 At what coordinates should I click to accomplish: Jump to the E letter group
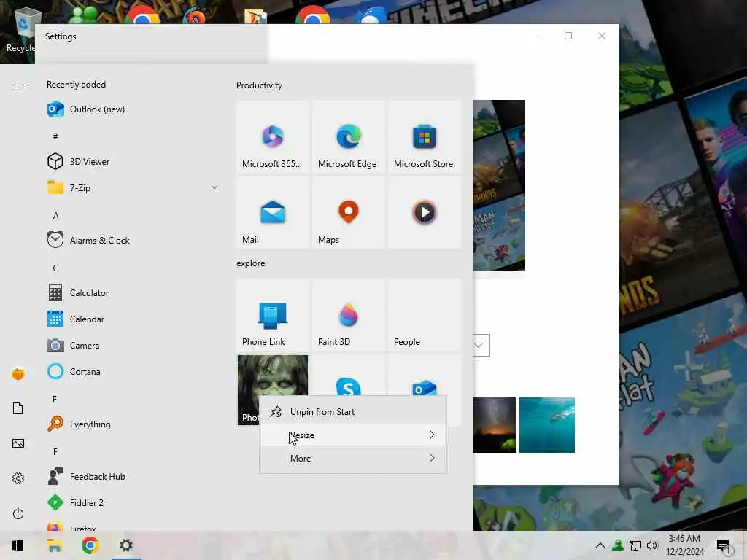pos(55,399)
